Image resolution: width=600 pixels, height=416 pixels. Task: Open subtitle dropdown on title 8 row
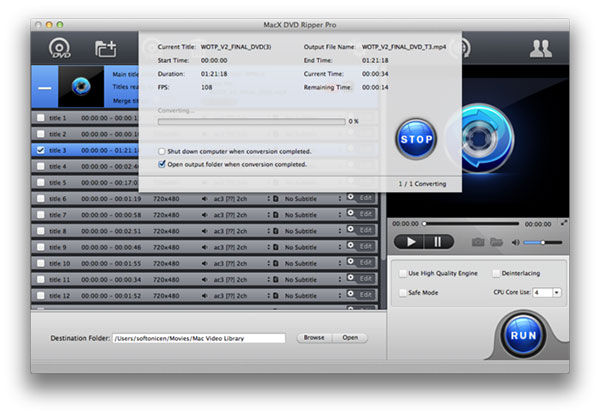(x=339, y=231)
